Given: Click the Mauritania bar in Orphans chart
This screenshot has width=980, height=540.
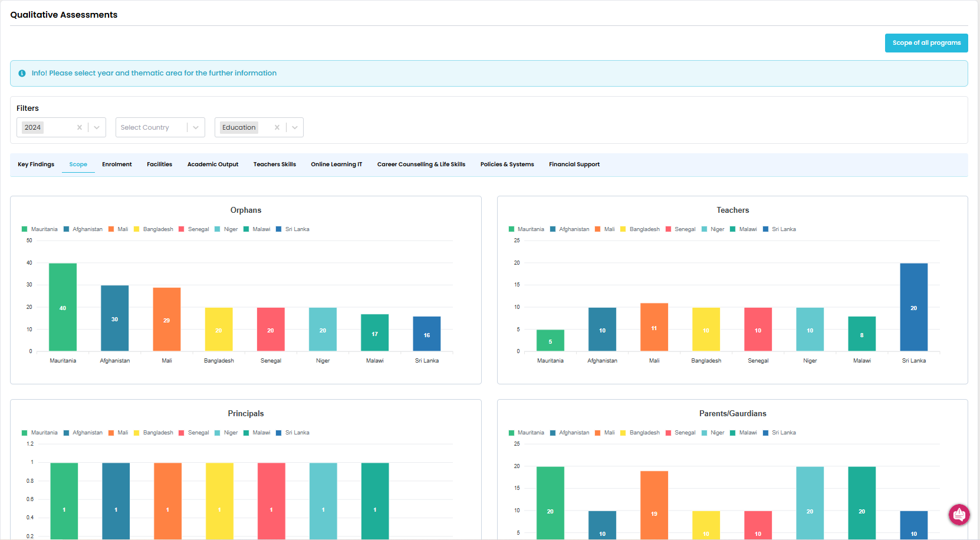Looking at the screenshot, I should [63, 307].
